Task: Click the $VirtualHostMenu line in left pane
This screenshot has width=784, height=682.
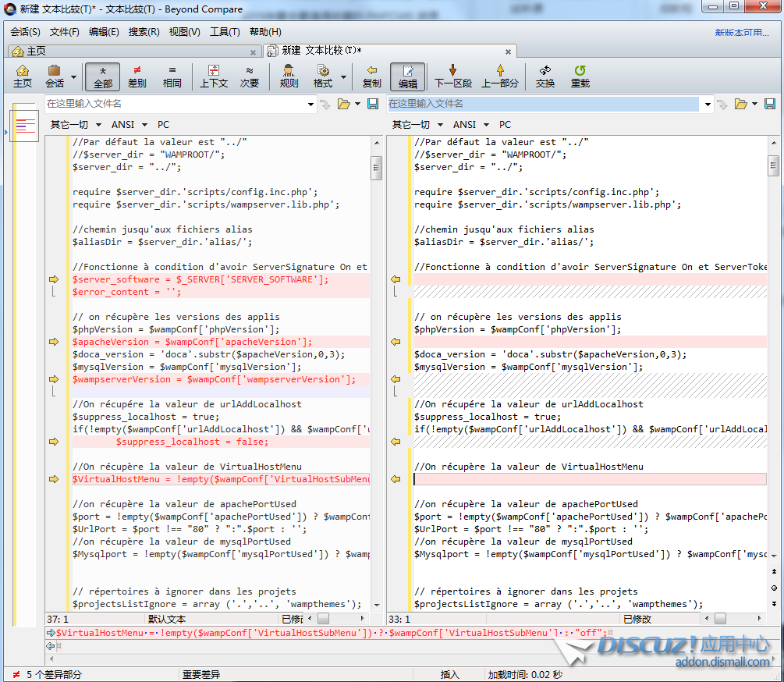Action: (221, 479)
